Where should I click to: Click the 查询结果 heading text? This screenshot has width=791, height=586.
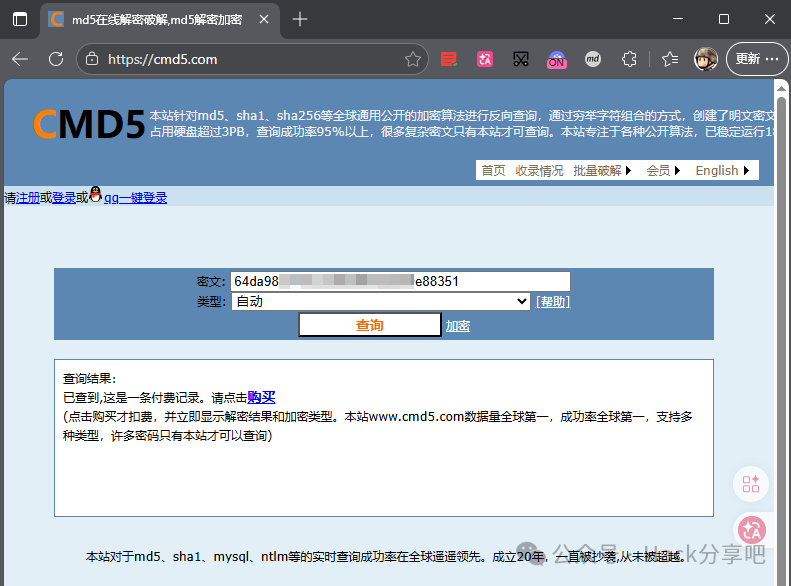tap(89, 379)
